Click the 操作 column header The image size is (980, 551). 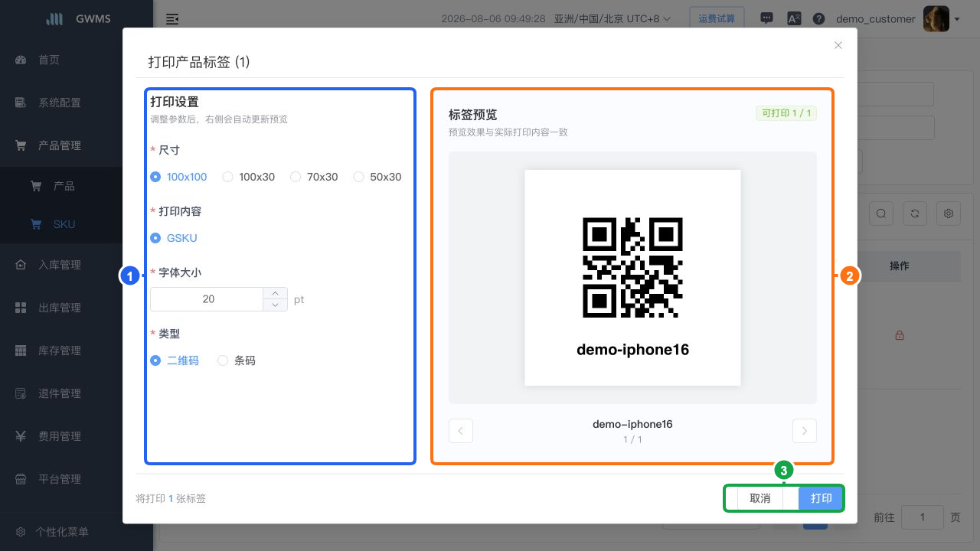(x=900, y=266)
